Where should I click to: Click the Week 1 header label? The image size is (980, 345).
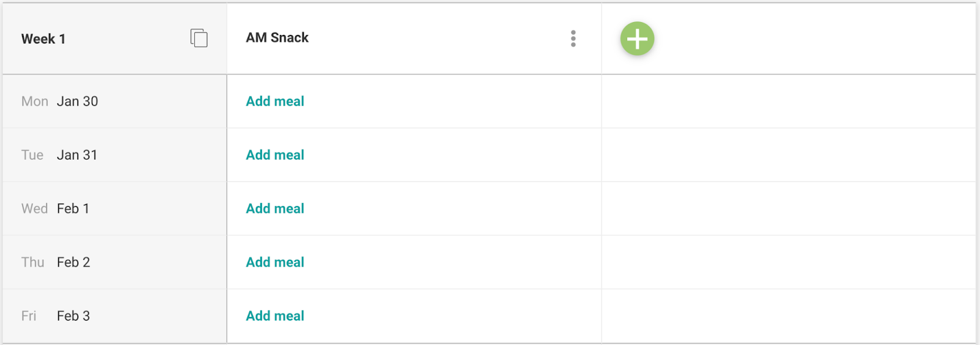43,39
